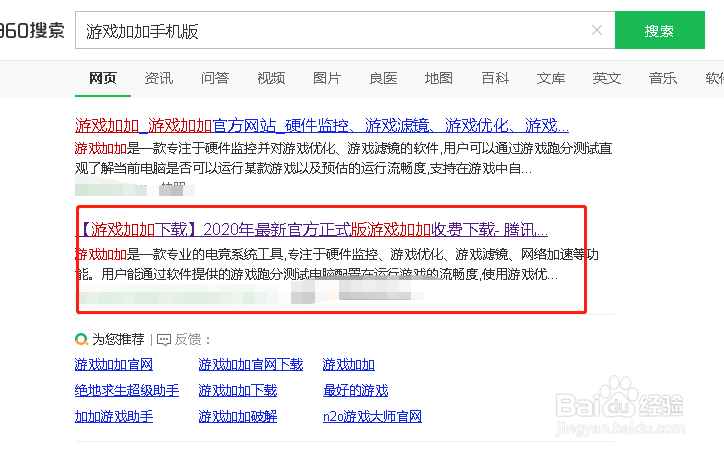Open the 360搜索 logo homepage
This screenshot has height=453, width=724.
pyautogui.click(x=31, y=30)
